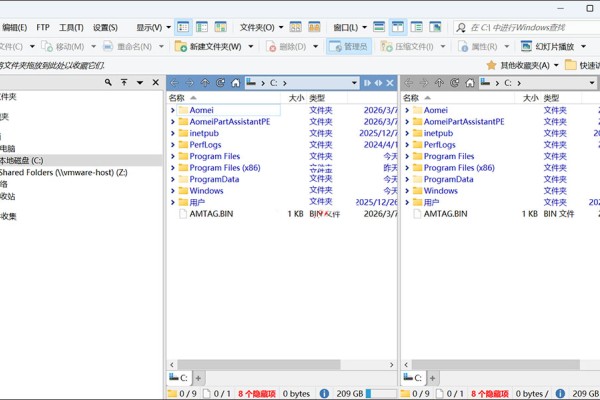Click the info icon in the left status bar
600x400 pixels.
tap(324, 393)
